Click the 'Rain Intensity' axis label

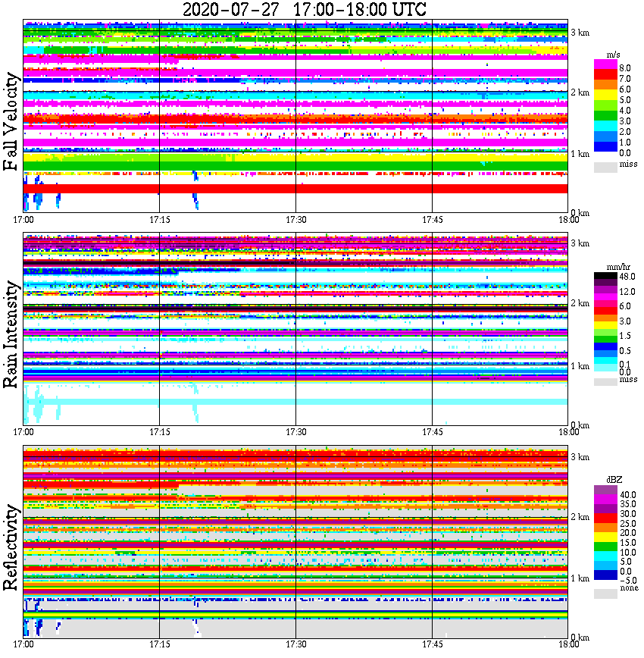[11, 334]
